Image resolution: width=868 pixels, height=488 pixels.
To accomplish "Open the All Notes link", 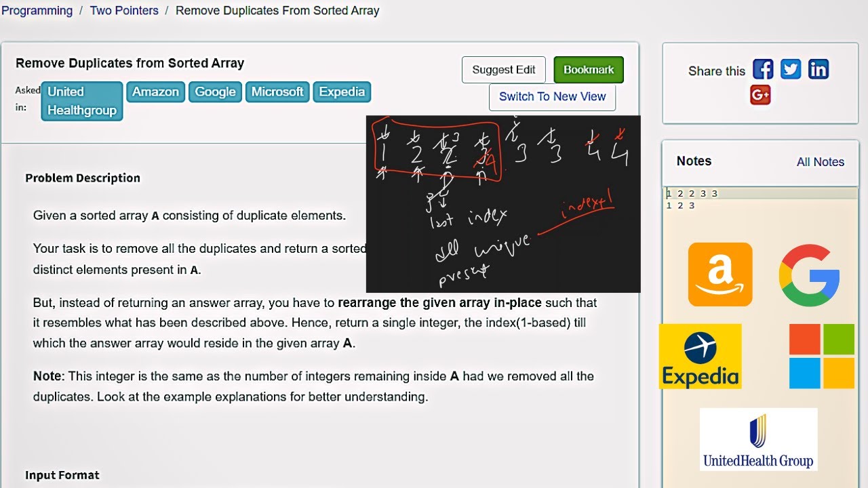I will 821,162.
